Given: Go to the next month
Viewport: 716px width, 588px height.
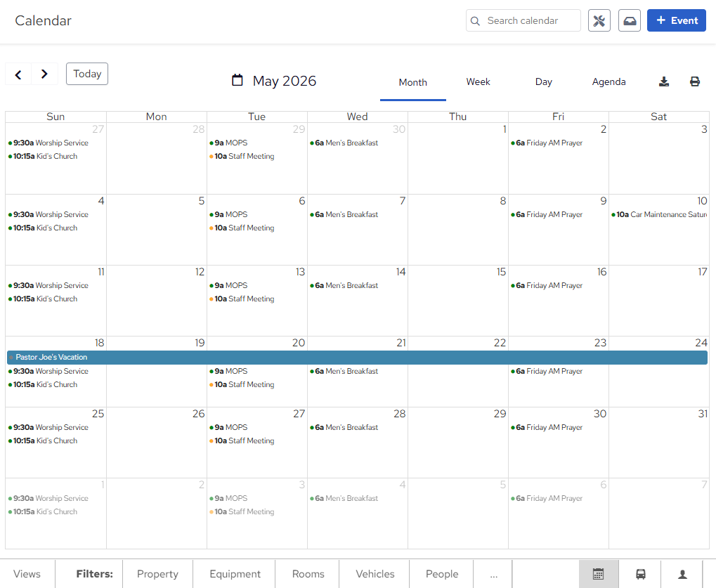Looking at the screenshot, I should [44, 74].
